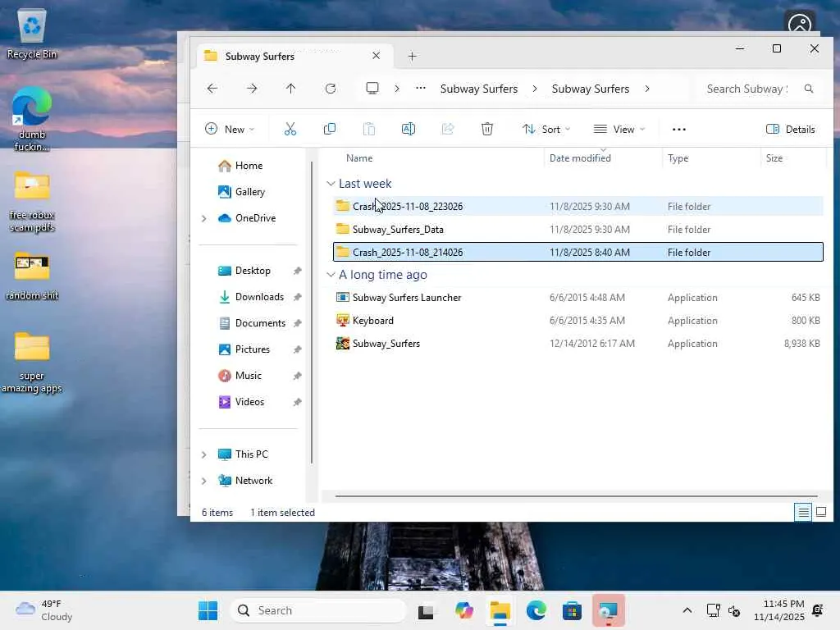This screenshot has width=840, height=630.
Task: Open the Sort dropdown
Action: point(546,129)
